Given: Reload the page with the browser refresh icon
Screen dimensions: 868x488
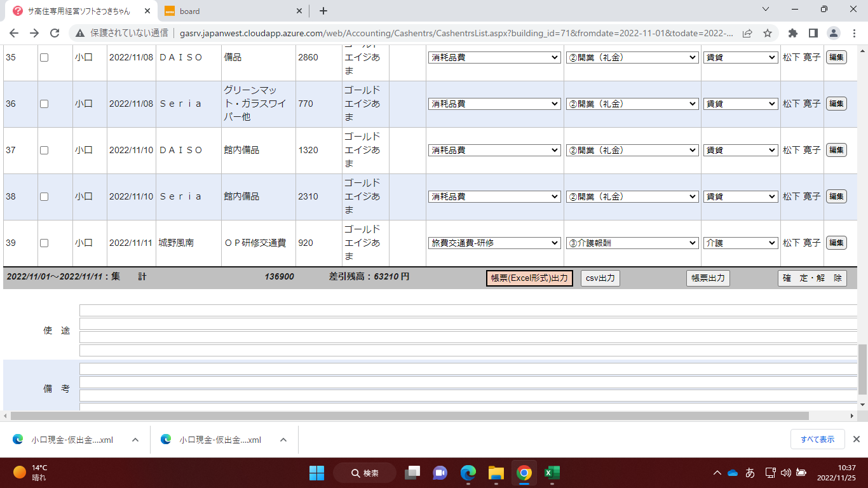Looking at the screenshot, I should pos(55,33).
